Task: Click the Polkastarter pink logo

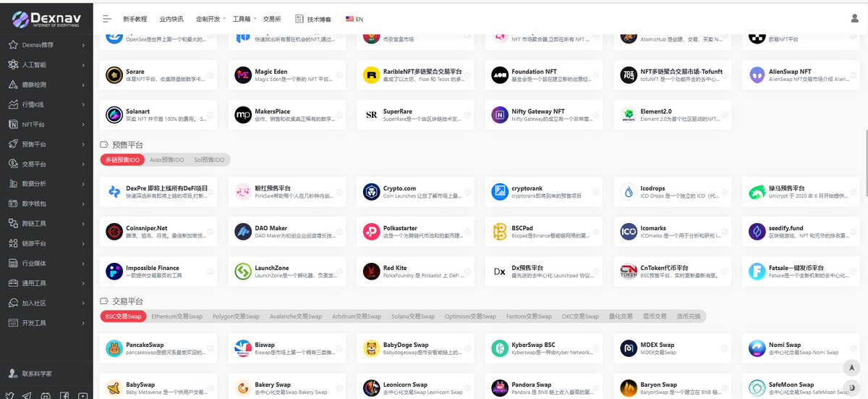Action: (x=372, y=232)
